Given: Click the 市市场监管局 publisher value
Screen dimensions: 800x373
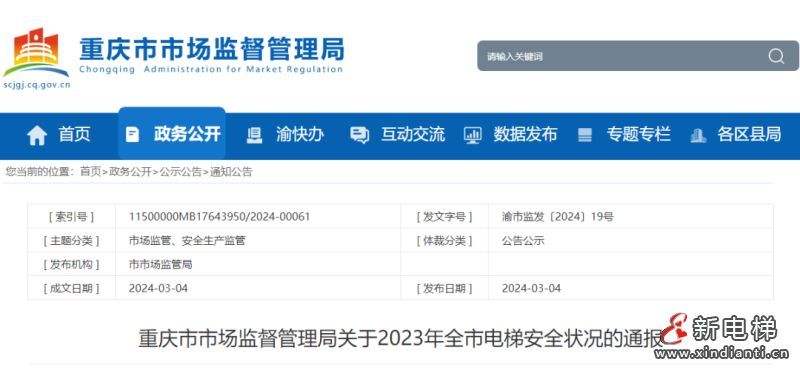Looking at the screenshot, I should [x=160, y=264].
